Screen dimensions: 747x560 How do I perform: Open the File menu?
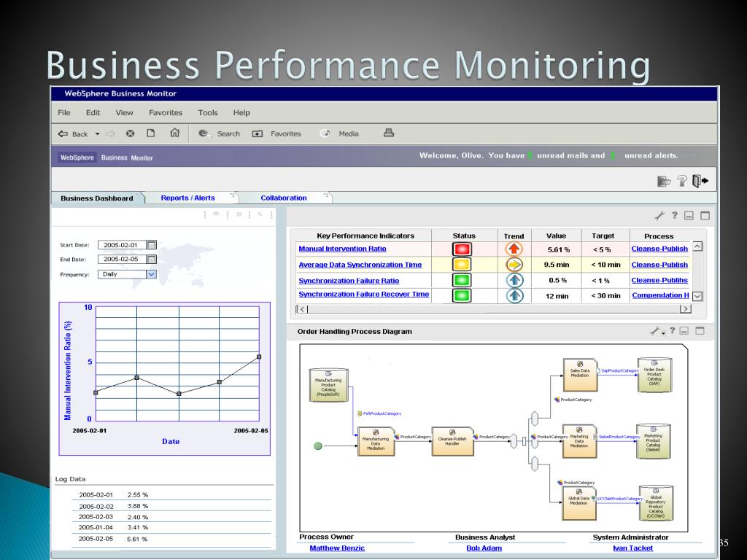pyautogui.click(x=64, y=113)
